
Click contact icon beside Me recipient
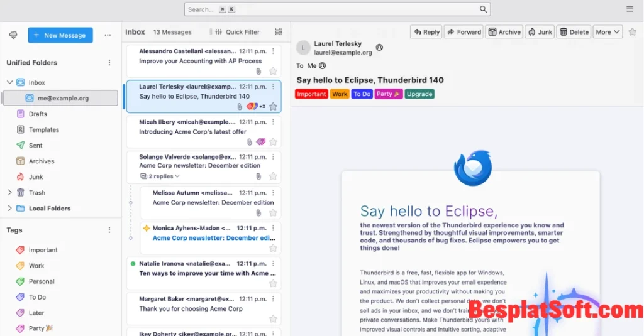[x=323, y=66]
